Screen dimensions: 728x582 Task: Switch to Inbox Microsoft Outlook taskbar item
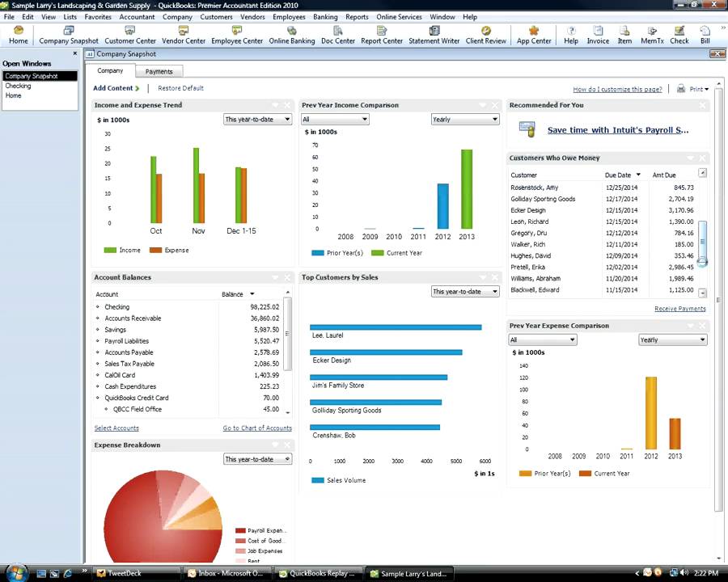click(227, 573)
